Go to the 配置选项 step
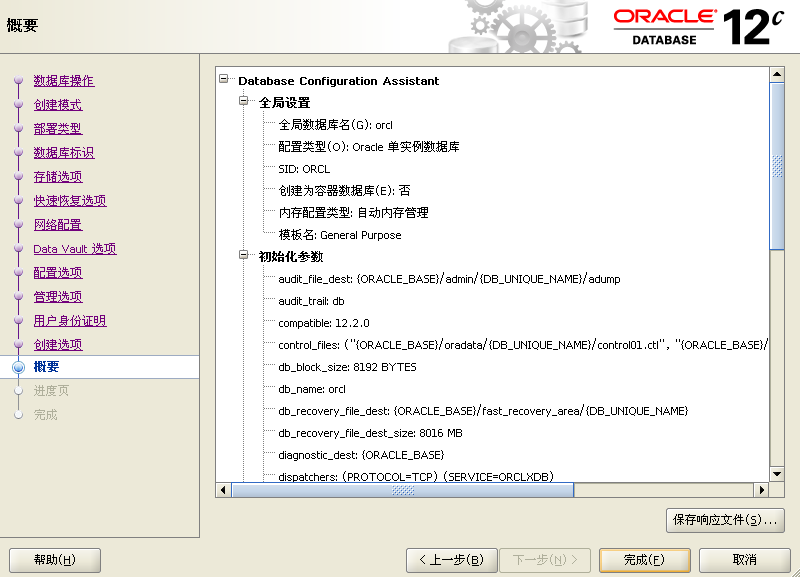 coord(58,272)
